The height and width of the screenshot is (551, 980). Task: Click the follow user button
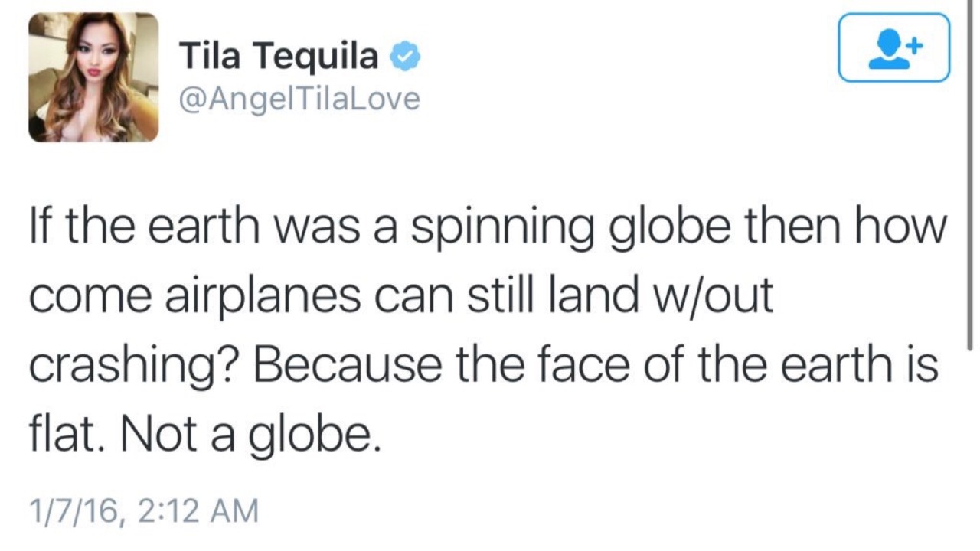pos(893,47)
